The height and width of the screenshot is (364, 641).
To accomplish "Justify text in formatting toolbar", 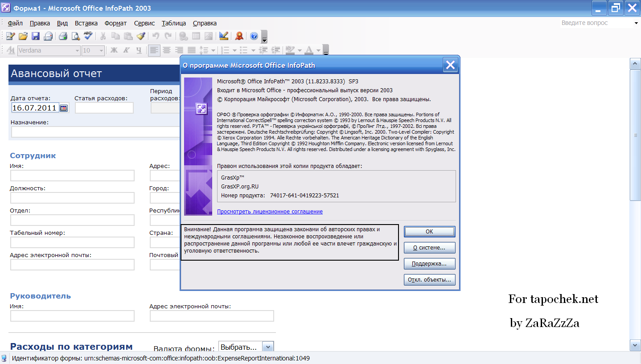I will tap(192, 50).
